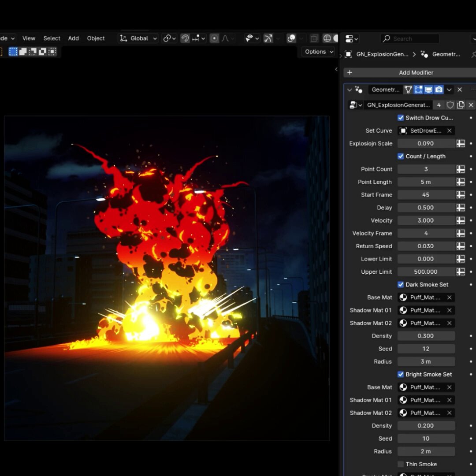Enable fake user shield for node group

tap(450, 105)
